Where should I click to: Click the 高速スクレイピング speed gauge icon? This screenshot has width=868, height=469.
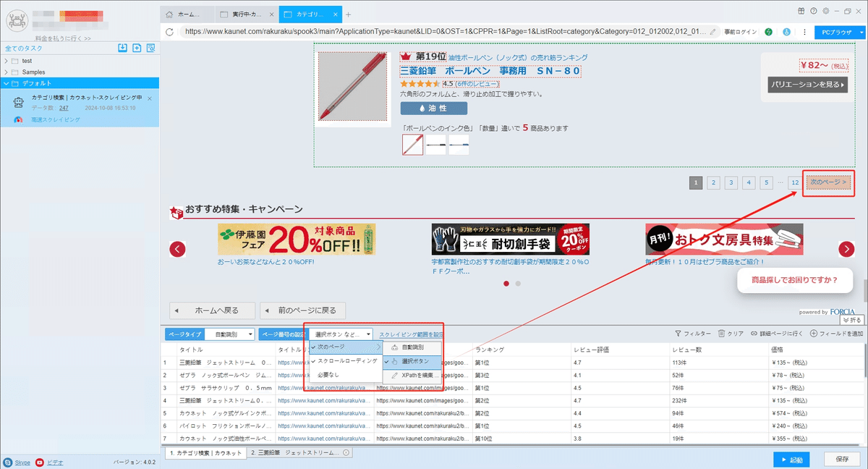18,119
